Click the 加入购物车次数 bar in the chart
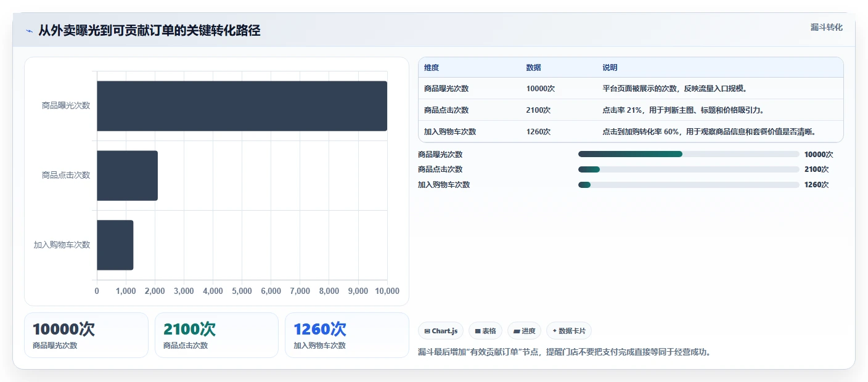 click(x=115, y=245)
